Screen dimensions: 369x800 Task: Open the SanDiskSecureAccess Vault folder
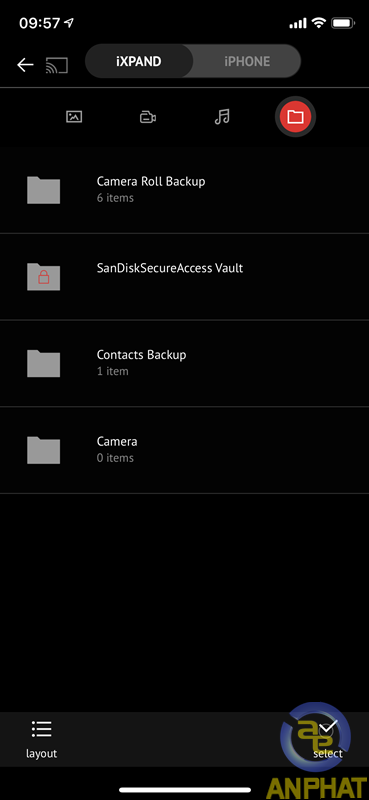tap(184, 277)
